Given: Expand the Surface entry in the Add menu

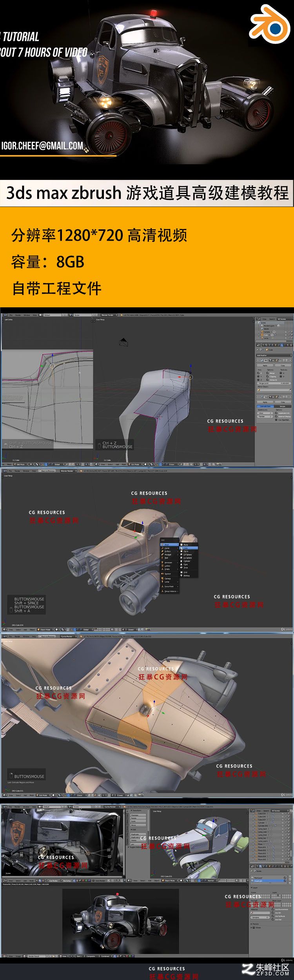Looking at the screenshot, I should [x=169, y=552].
